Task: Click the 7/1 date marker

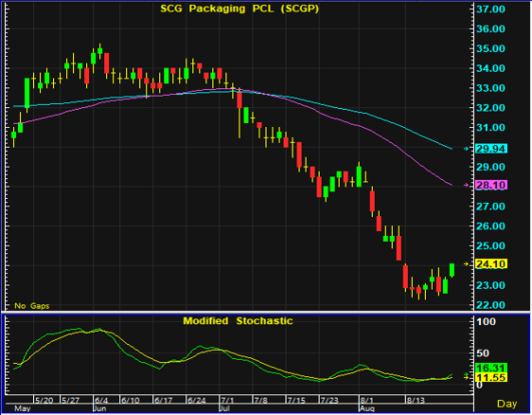Action: click(227, 401)
